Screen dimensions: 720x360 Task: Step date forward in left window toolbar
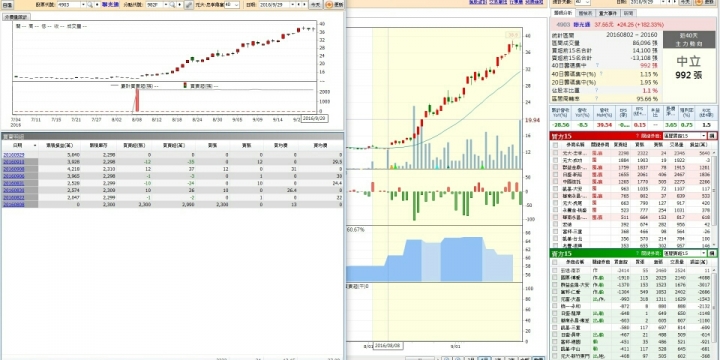[x=304, y=5]
